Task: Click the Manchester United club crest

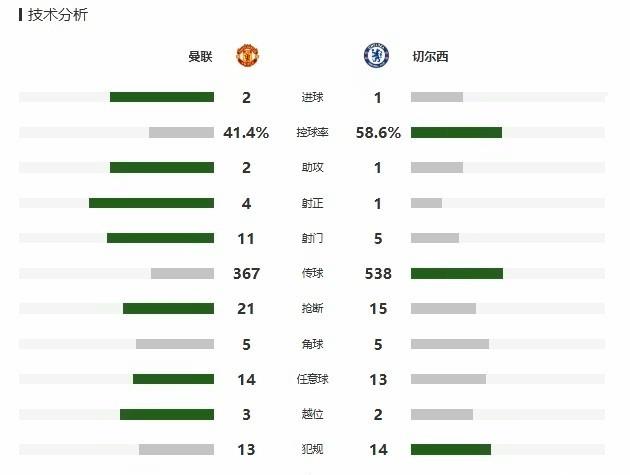Action: [x=247, y=56]
